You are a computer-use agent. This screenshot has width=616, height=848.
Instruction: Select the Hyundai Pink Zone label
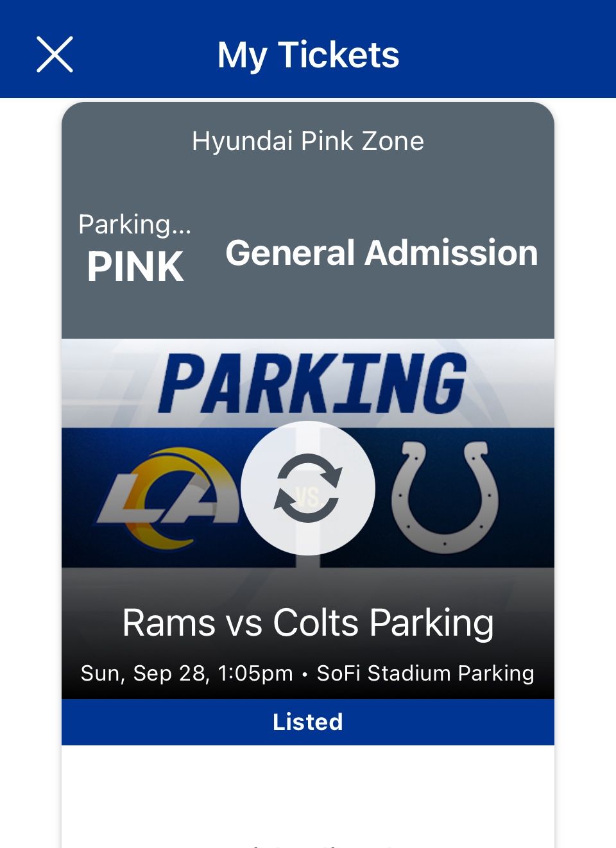coord(308,141)
